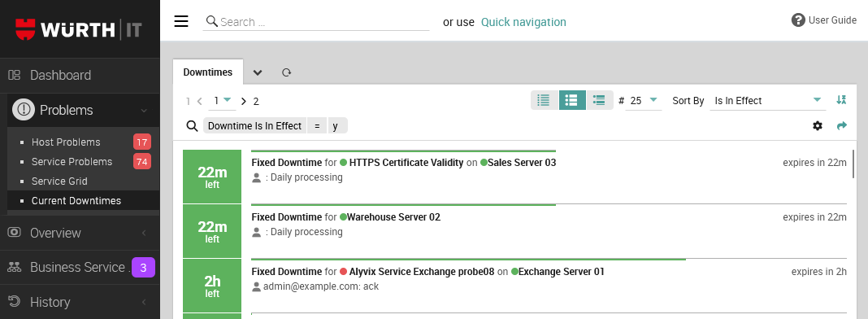The image size is (868, 319).
Task: Refresh the Downtimes tab
Action: point(286,72)
